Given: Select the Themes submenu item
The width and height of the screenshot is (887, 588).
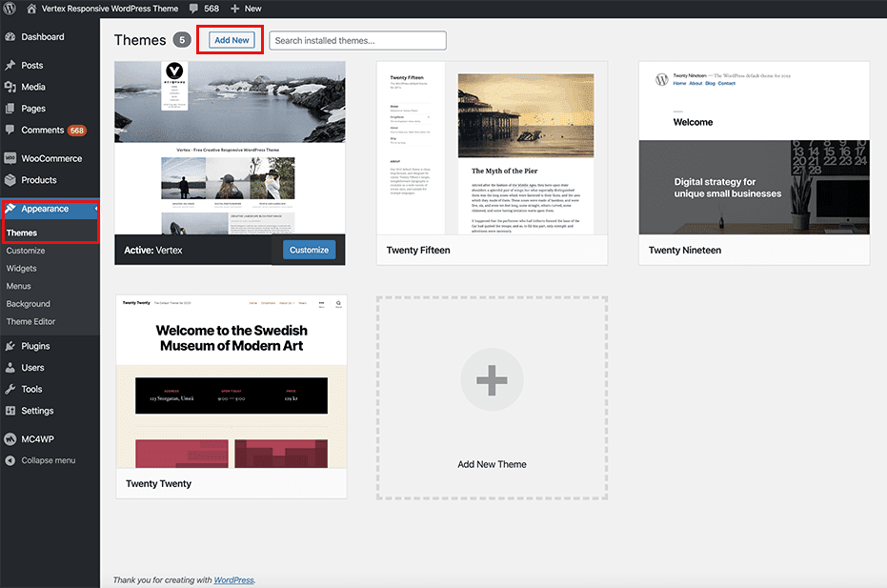Looking at the screenshot, I should pos(22,233).
